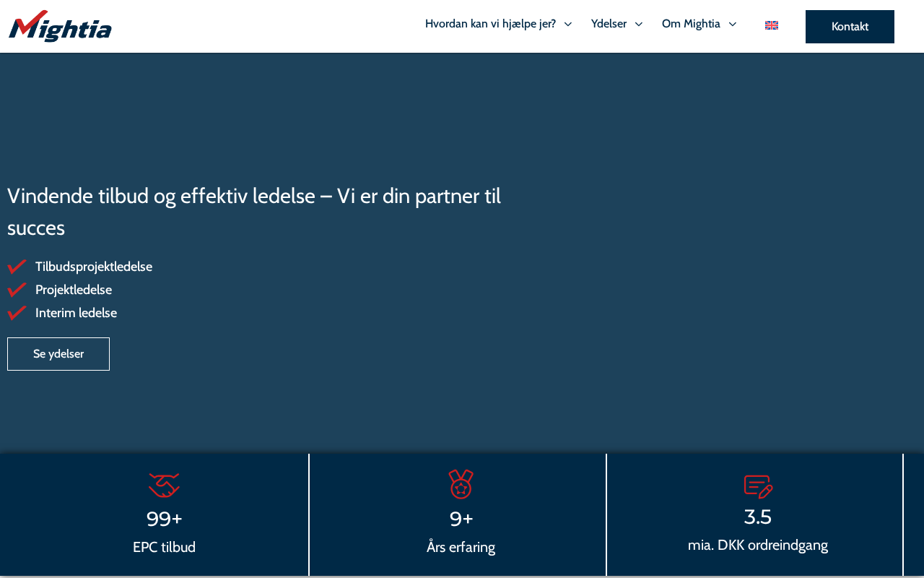Click the Kontakt button
The width and height of the screenshot is (924, 578).
(850, 27)
